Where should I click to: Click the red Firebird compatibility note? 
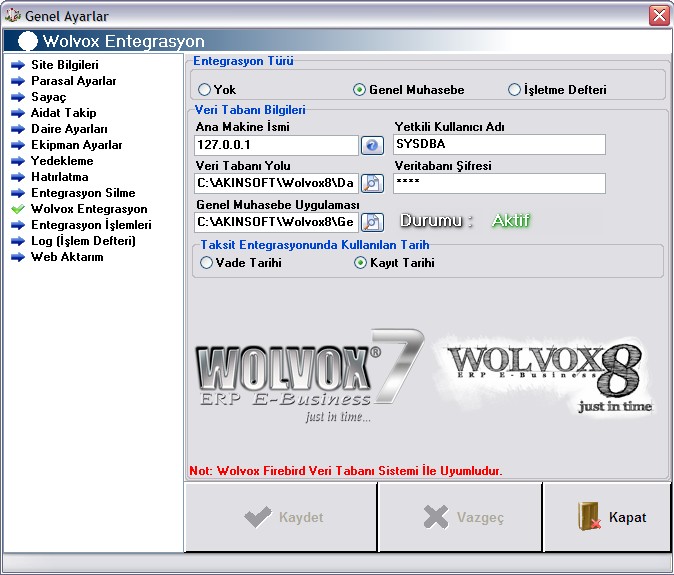[x=346, y=471]
